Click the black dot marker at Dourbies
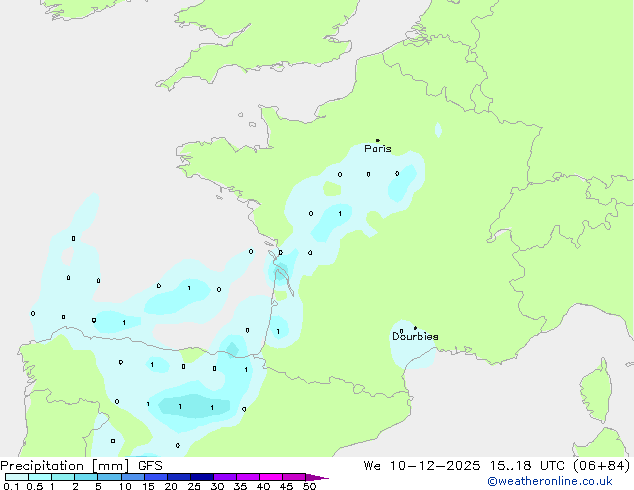Image resolution: width=634 pixels, height=490 pixels. pos(415,328)
